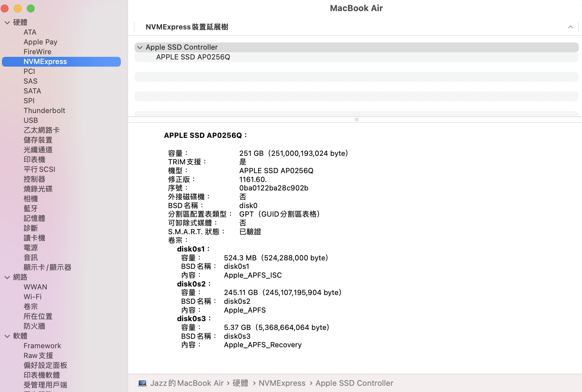This screenshot has height=392, width=582.
Task: Select 偏好設定面板 in the sidebar
Action: 45,366
